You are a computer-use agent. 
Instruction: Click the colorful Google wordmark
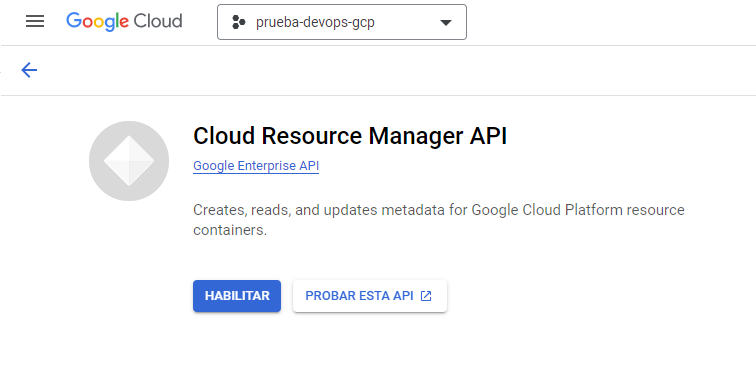(97, 22)
